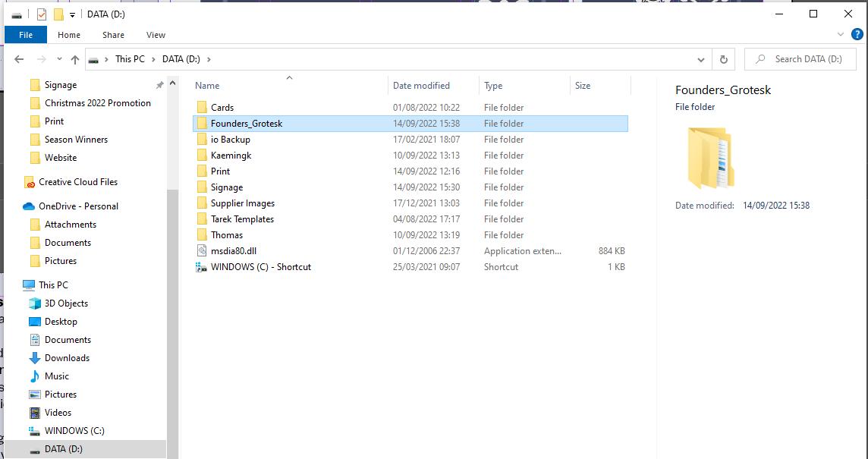Expand the chevron after This PC breadcrumb

[x=153, y=59]
